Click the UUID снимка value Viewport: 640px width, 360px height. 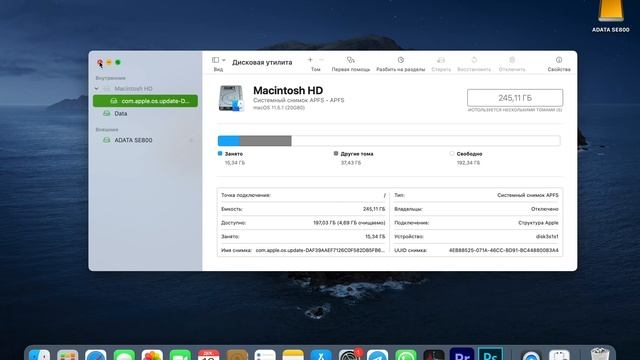pos(504,250)
